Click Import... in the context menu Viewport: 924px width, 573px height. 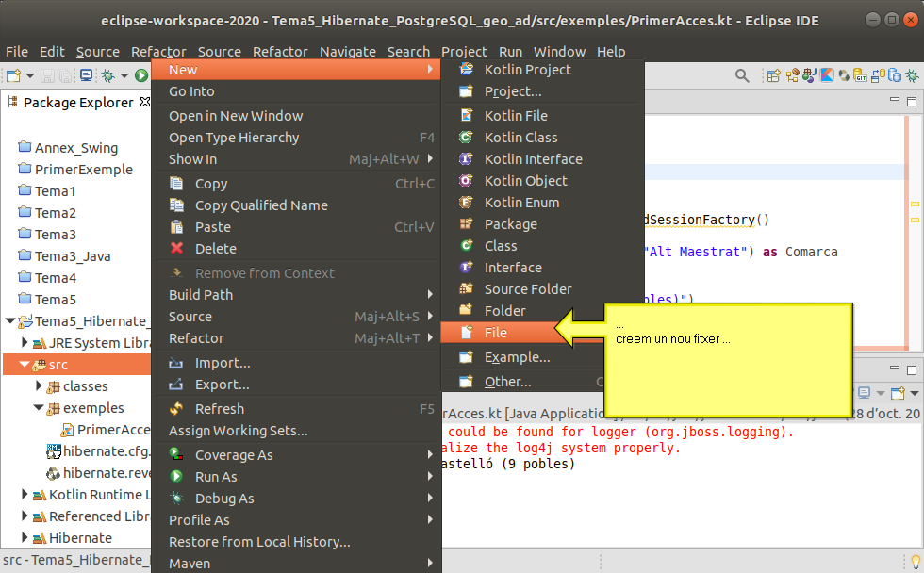(296, 363)
